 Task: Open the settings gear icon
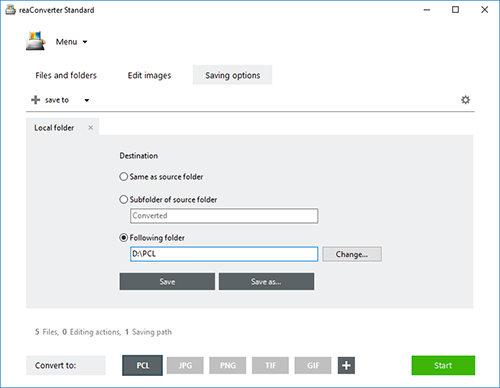(x=465, y=100)
